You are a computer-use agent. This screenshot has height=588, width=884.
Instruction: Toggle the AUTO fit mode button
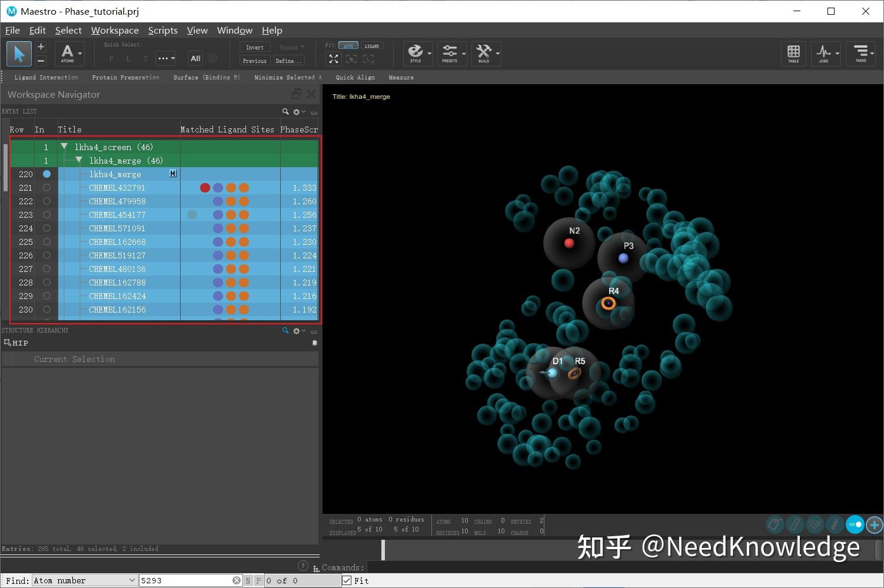(348, 45)
